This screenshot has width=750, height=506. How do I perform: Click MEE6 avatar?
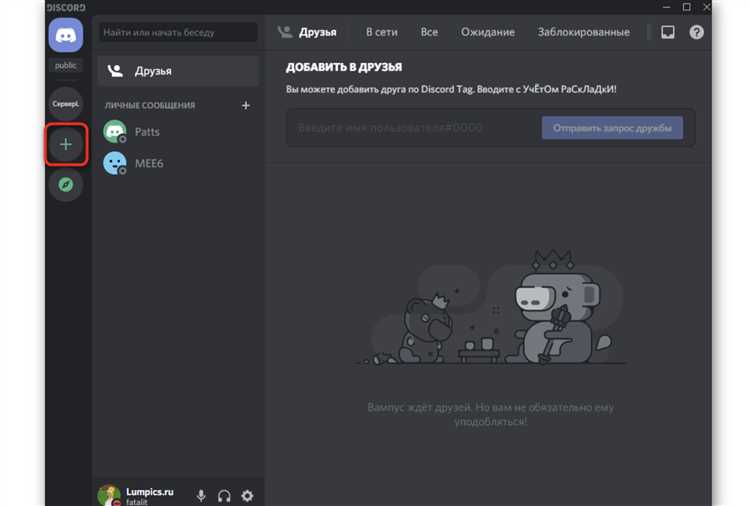click(x=115, y=163)
